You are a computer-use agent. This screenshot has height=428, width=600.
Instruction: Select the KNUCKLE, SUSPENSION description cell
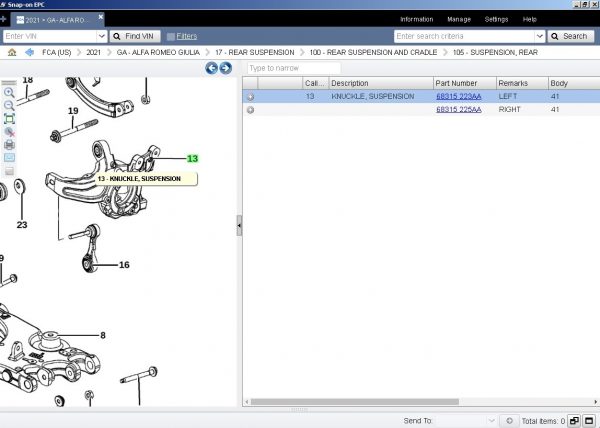tap(373, 96)
